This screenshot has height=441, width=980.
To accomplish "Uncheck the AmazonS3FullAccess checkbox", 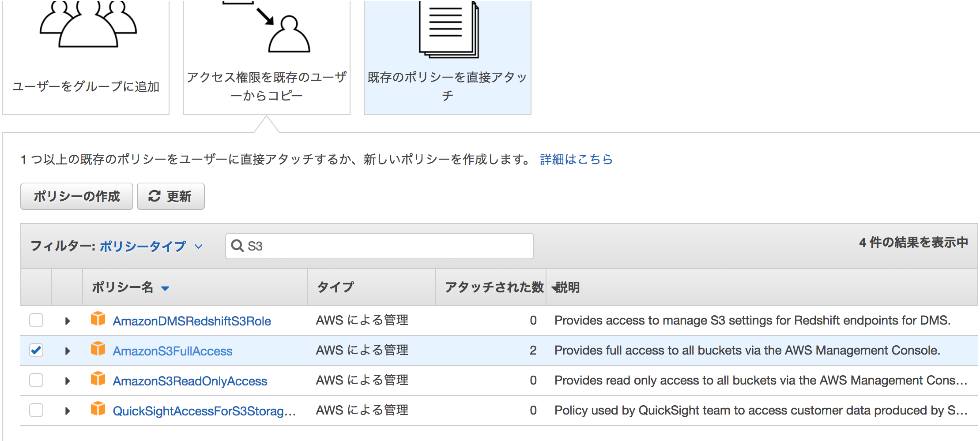I will click(x=36, y=350).
